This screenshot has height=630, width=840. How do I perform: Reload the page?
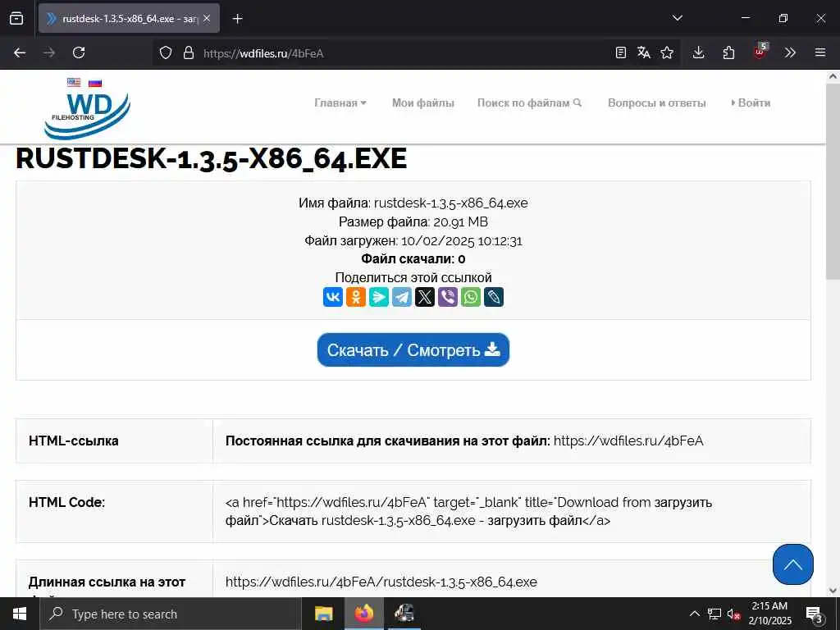coord(79,52)
